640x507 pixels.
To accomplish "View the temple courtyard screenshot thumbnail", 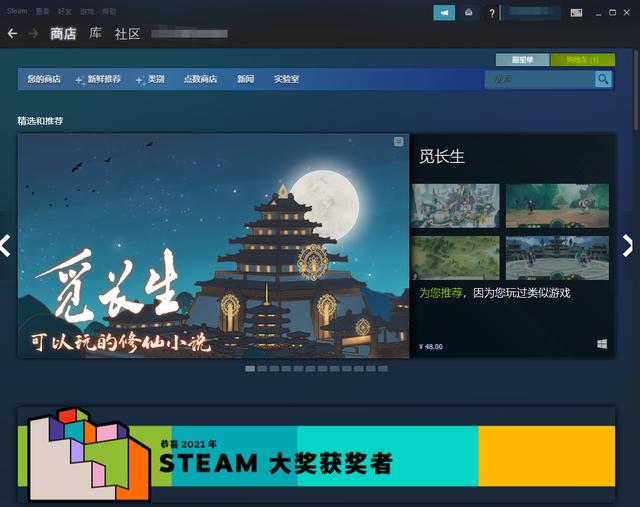I will coord(557,258).
